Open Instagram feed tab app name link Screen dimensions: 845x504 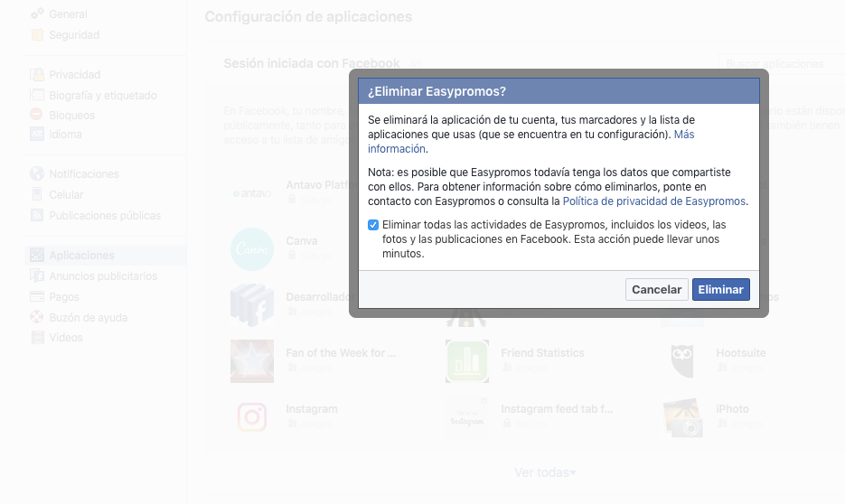[x=558, y=408]
